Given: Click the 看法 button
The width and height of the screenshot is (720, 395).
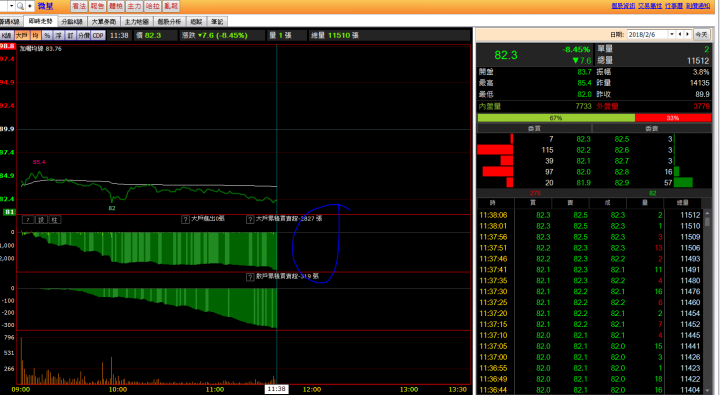Looking at the screenshot, I should 79,6.
